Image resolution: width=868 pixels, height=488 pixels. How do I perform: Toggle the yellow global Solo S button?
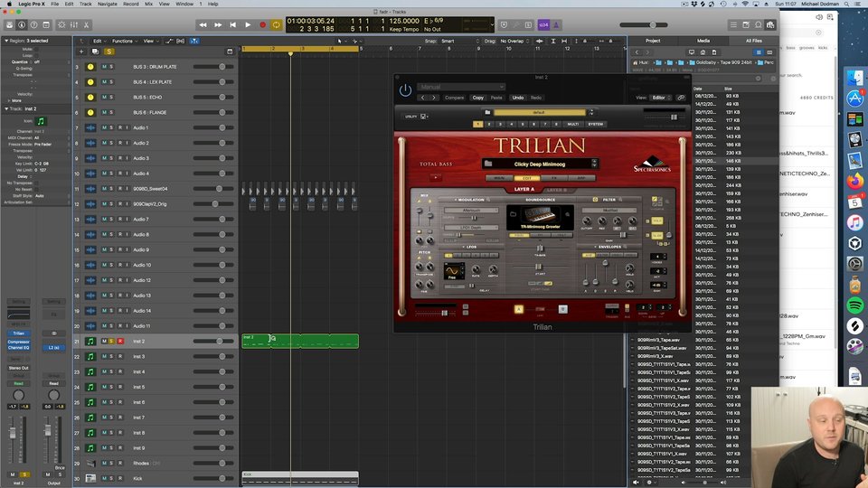tap(108, 52)
